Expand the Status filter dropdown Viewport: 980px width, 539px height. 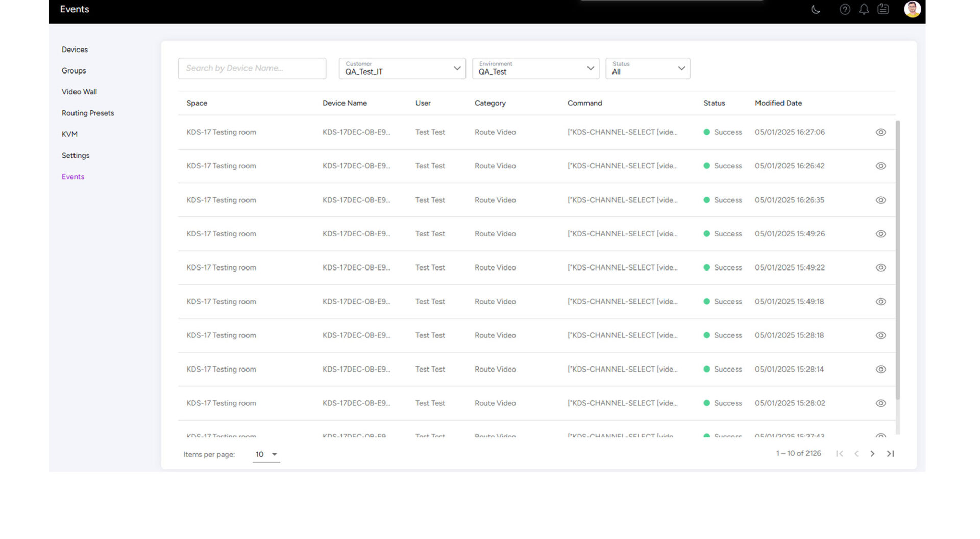[648, 68]
